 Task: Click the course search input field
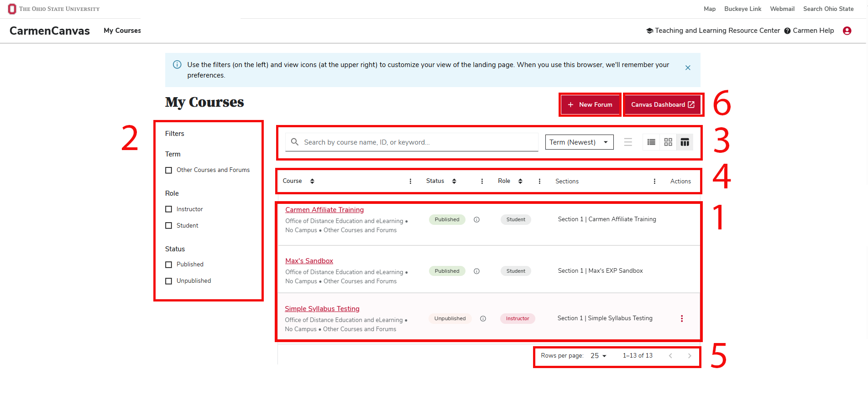pyautogui.click(x=412, y=142)
